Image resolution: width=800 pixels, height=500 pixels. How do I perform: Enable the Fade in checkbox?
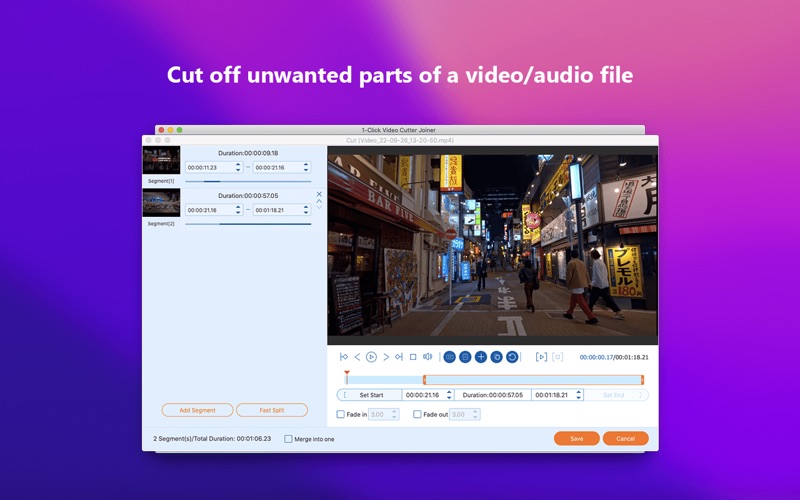tap(341, 414)
